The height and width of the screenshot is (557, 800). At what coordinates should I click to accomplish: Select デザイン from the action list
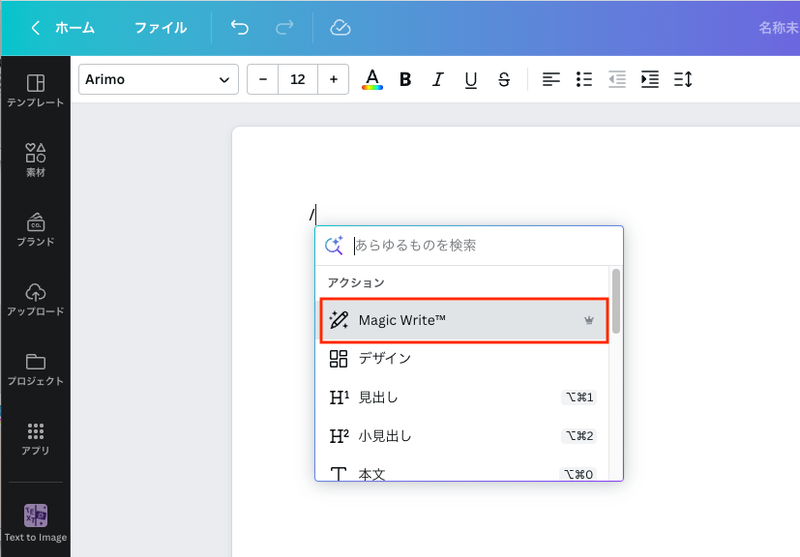462,359
